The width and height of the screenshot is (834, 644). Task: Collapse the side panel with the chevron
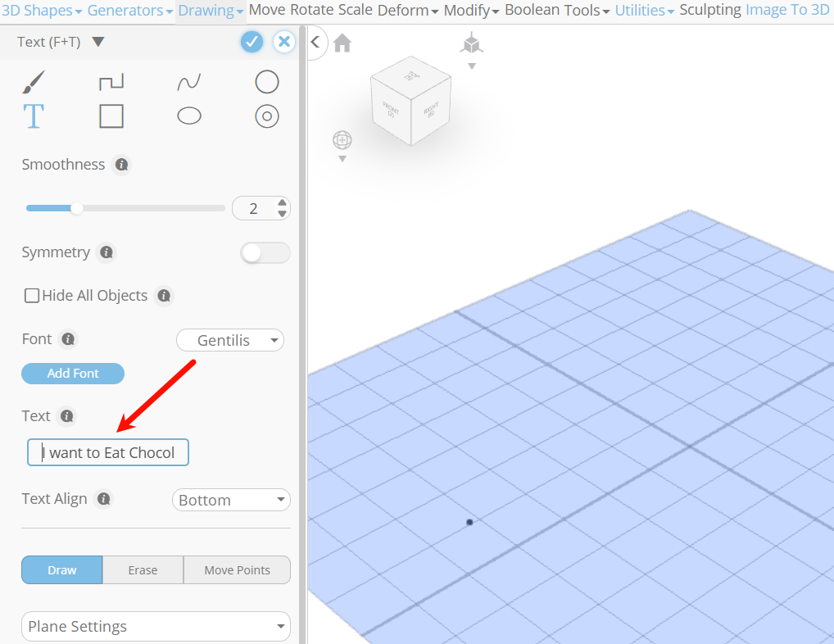315,42
